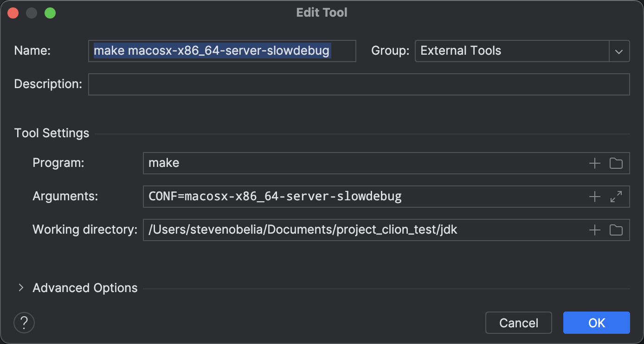Click the Program field containing make

pyautogui.click(x=362, y=163)
